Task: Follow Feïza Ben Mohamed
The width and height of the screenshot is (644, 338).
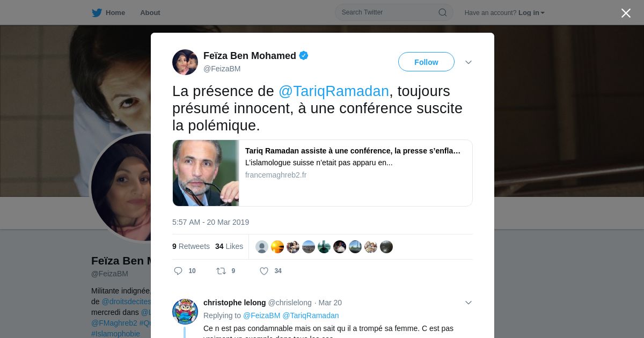Action: click(x=426, y=62)
